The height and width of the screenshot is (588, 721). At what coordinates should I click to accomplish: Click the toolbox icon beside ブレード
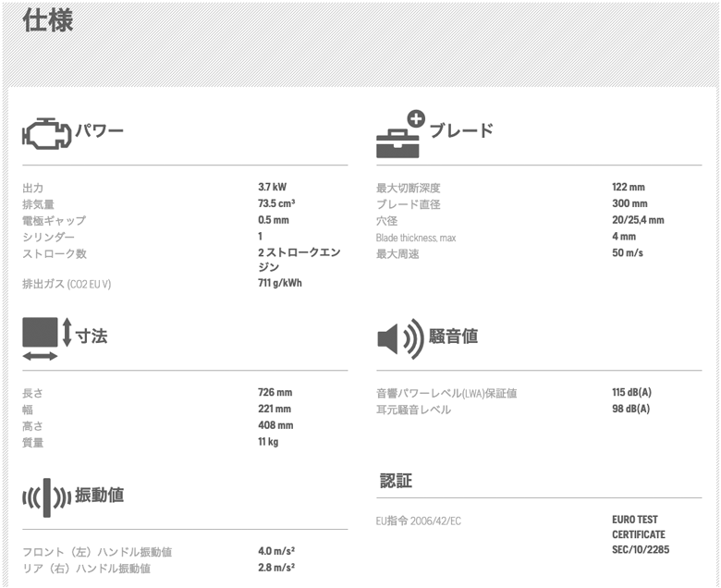[400, 134]
